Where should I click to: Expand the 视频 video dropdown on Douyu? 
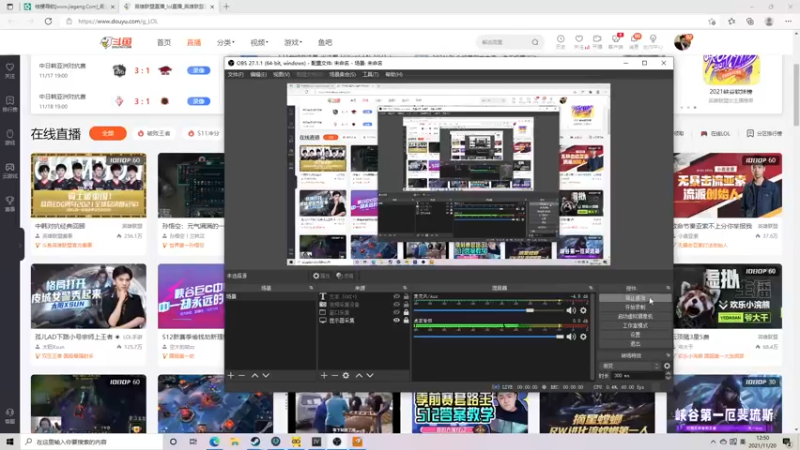tap(259, 42)
